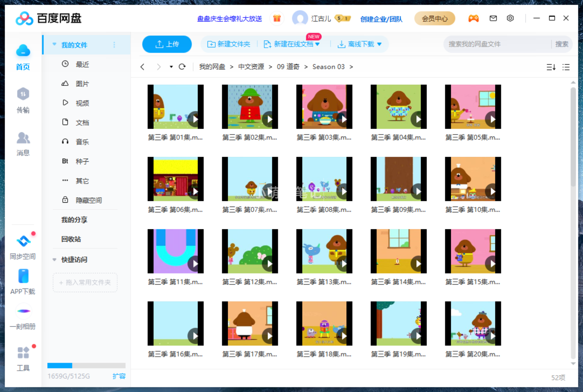
Task: Open 会员中心 membership center
Action: pyautogui.click(x=435, y=18)
